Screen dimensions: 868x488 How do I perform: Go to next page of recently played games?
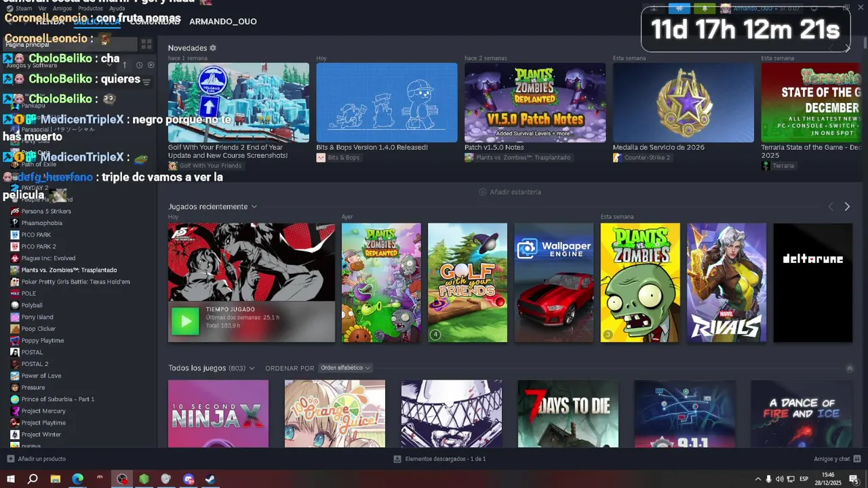pyautogui.click(x=847, y=207)
